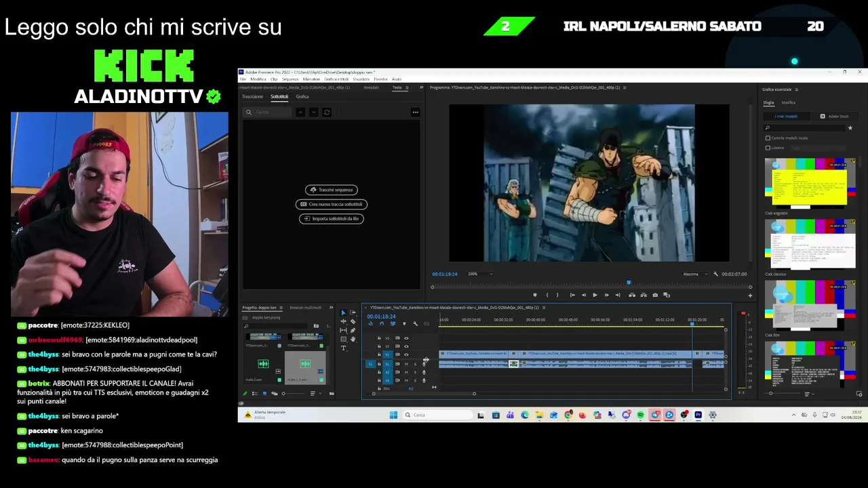Toggle snap in timeline
Image resolution: width=868 pixels, height=488 pixels.
381,324
